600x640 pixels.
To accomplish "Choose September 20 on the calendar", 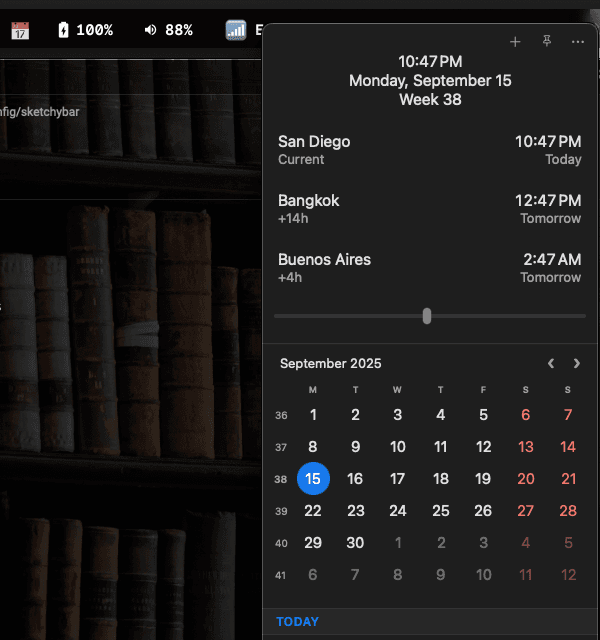I will point(526,479).
